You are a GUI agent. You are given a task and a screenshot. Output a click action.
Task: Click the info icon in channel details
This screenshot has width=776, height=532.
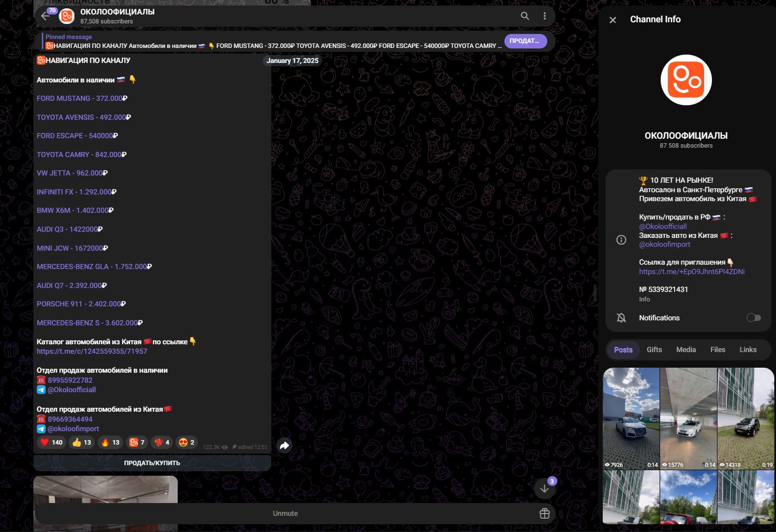coord(621,240)
